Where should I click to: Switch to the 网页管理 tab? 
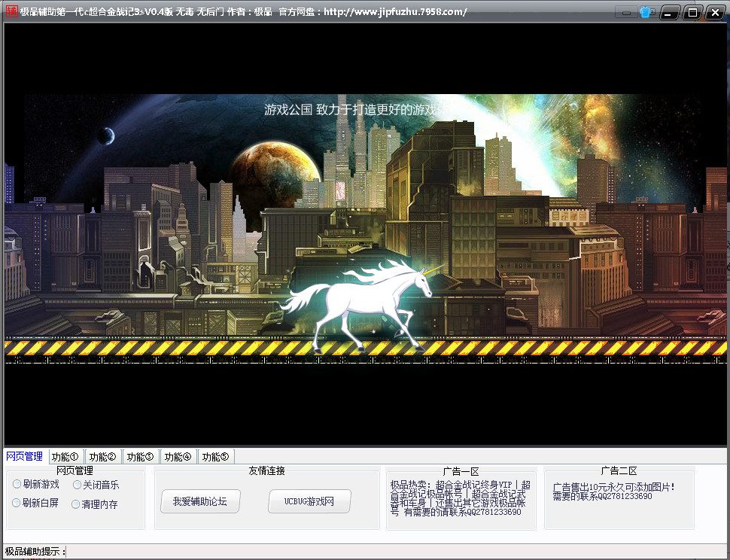25,456
